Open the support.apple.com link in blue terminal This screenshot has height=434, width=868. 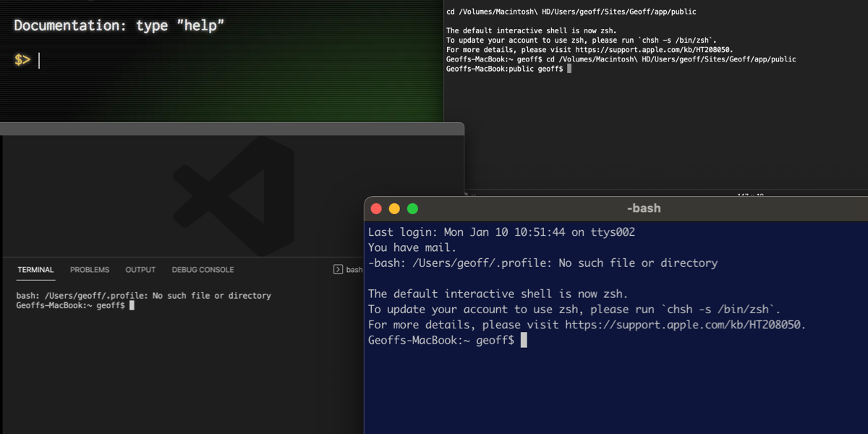pos(685,325)
